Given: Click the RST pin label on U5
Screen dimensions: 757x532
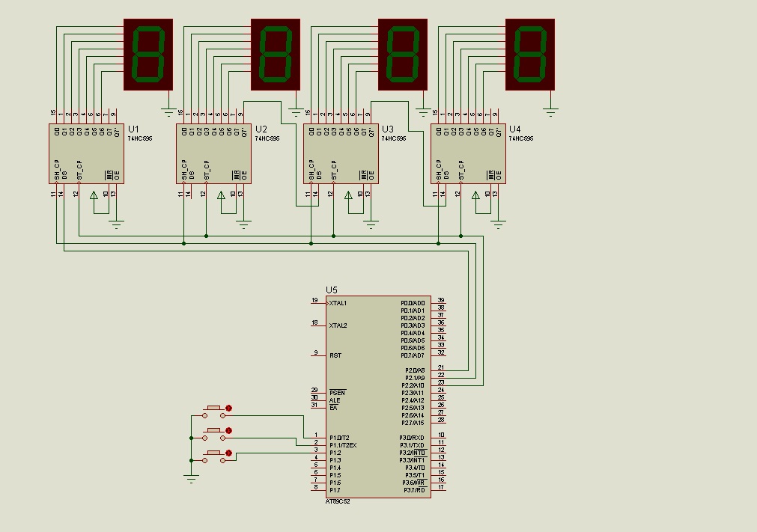Looking at the screenshot, I should [335, 355].
